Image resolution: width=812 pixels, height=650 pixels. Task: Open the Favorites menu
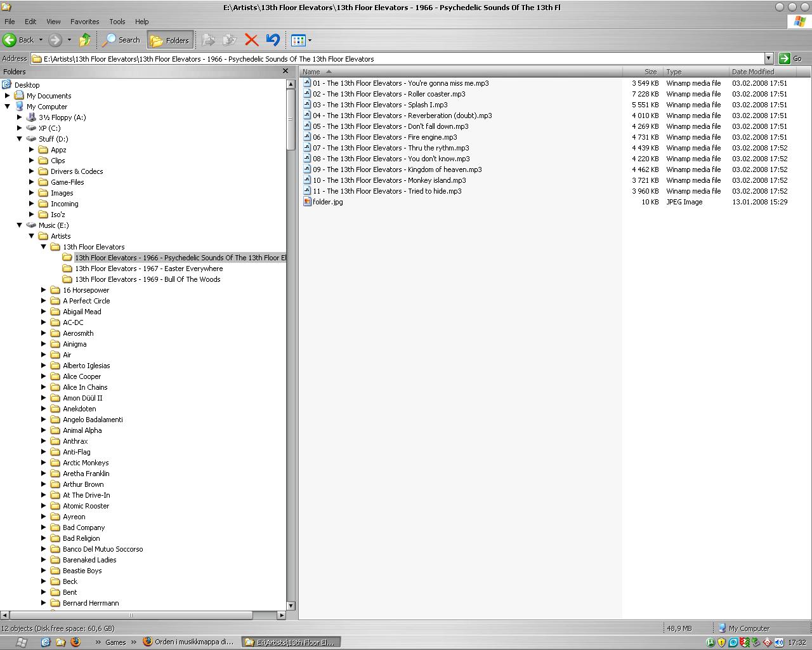click(84, 22)
